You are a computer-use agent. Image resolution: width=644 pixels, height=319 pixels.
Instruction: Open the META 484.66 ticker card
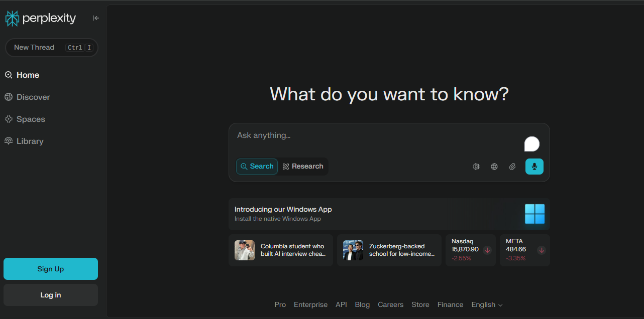coord(525,250)
